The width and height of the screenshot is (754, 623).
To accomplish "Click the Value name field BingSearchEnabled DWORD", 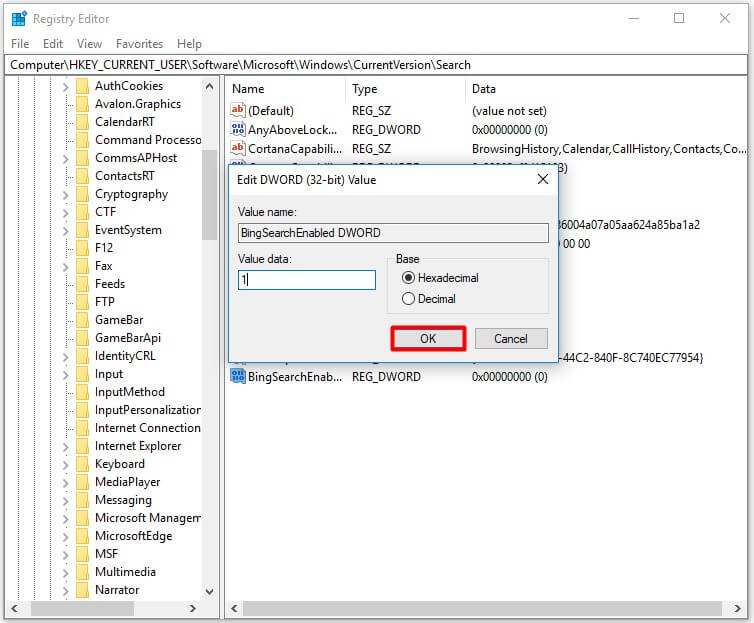I will 393,233.
